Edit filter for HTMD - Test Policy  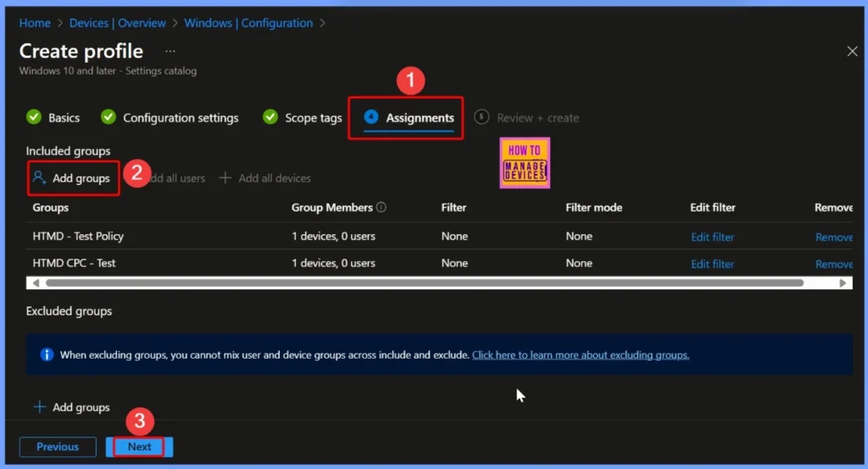point(712,237)
